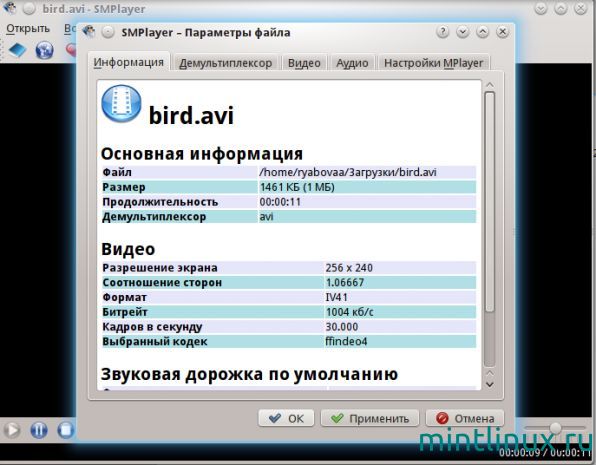Screen dimensions: 596x465
Task: Click the Pause button in SMPlayer
Action: point(39,430)
